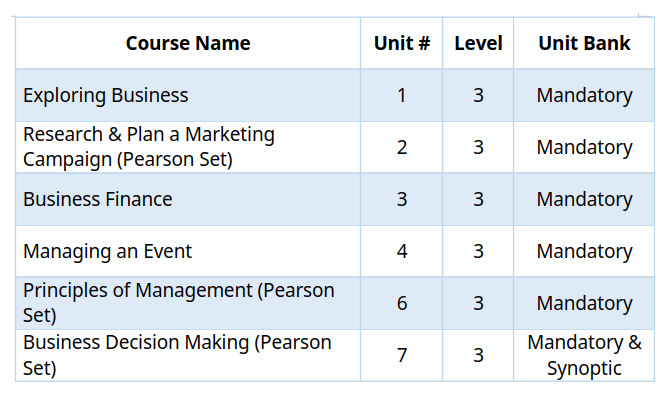Viewport: 669px width, 395px height.
Task: Click unit number 2 cell
Action: pyautogui.click(x=401, y=147)
